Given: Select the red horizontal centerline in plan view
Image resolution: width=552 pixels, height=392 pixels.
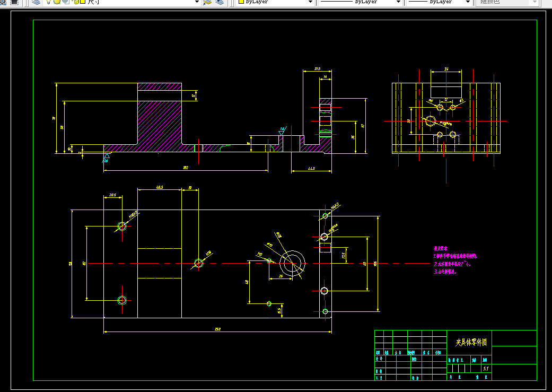Looking at the screenshot, I should click(x=259, y=264).
